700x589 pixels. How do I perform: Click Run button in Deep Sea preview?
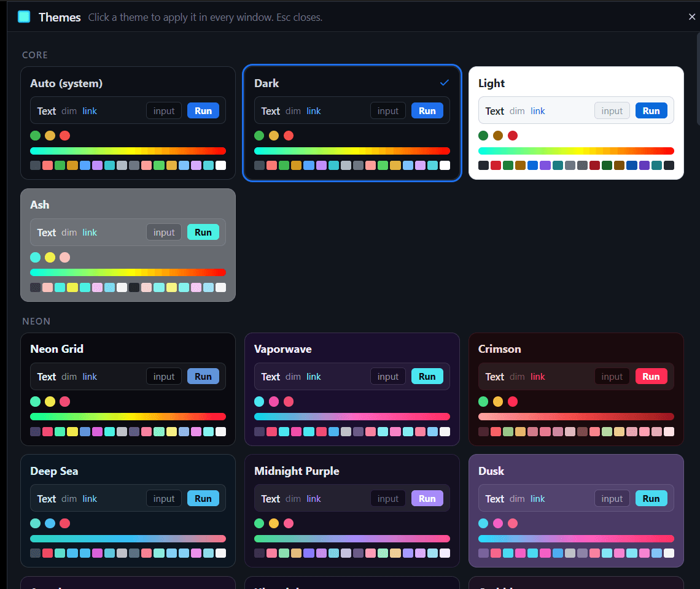(x=203, y=498)
